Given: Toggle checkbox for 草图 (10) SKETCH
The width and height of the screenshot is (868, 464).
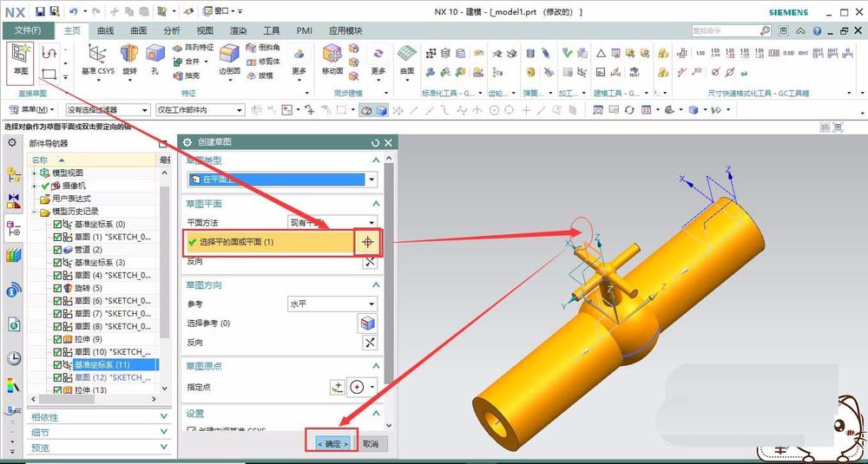Looking at the screenshot, I should (x=57, y=352).
